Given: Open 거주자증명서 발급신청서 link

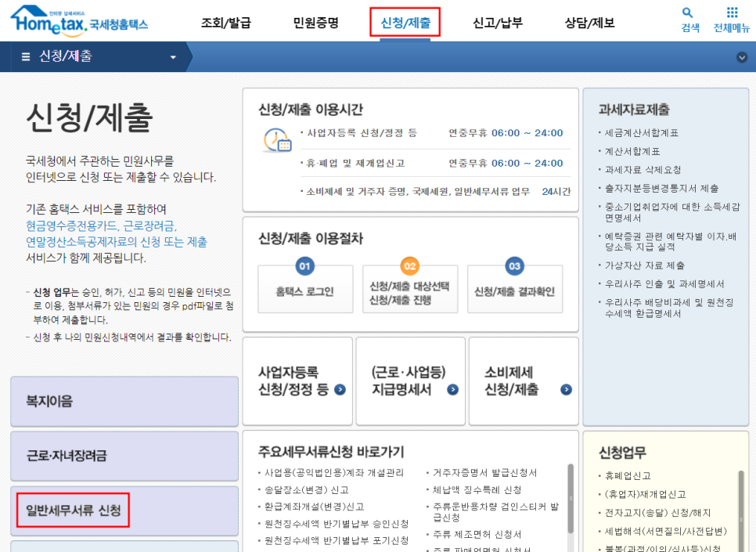Looking at the screenshot, I should click(484, 472).
